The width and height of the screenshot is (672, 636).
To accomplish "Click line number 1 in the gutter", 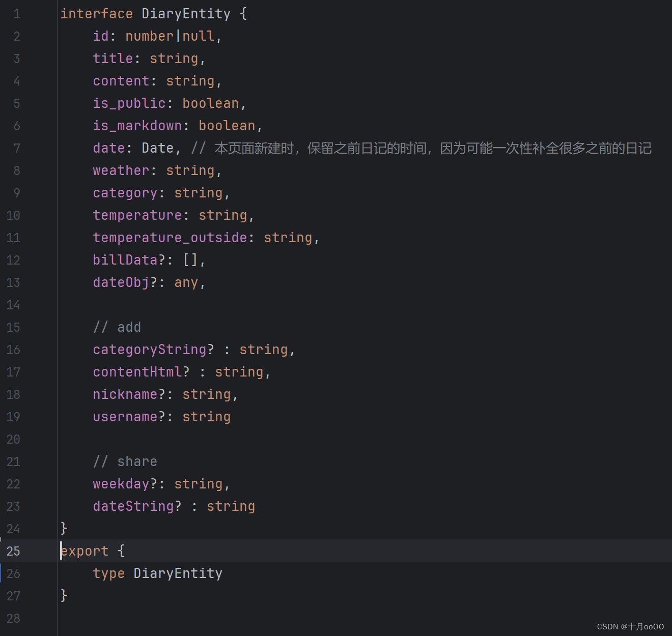I will (17, 14).
